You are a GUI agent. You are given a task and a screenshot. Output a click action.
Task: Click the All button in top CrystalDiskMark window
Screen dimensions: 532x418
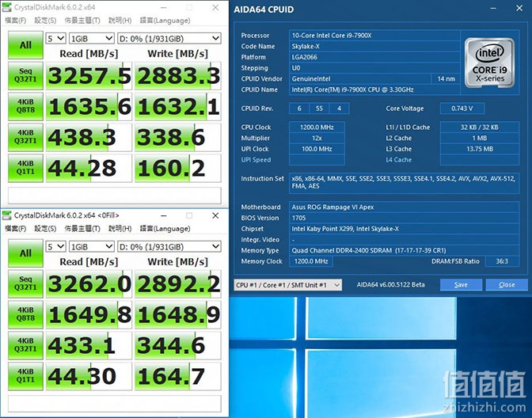click(x=25, y=45)
